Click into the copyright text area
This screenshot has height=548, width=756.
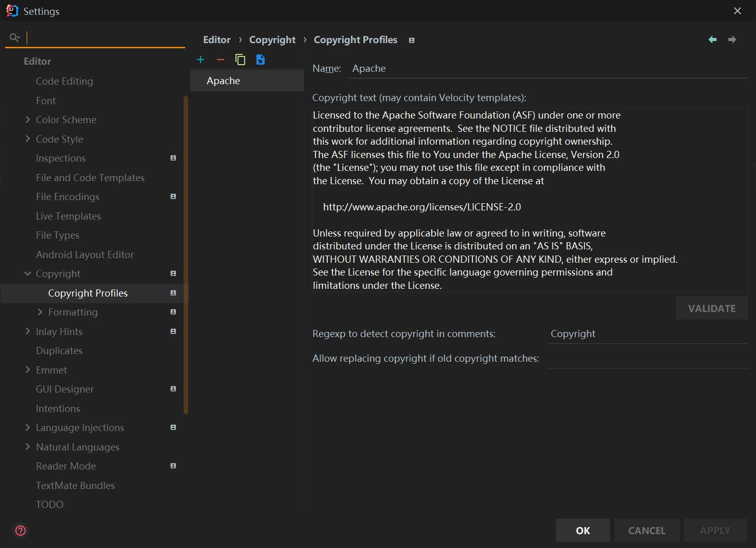pos(530,200)
